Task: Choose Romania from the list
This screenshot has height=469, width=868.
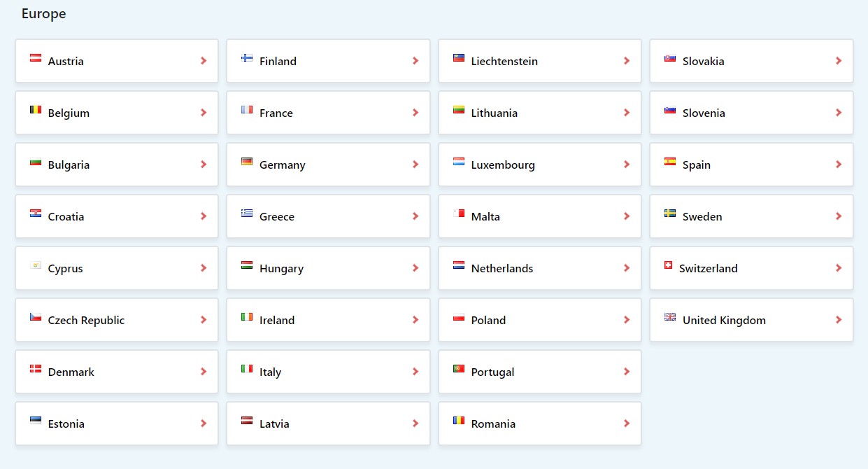Action: 540,423
